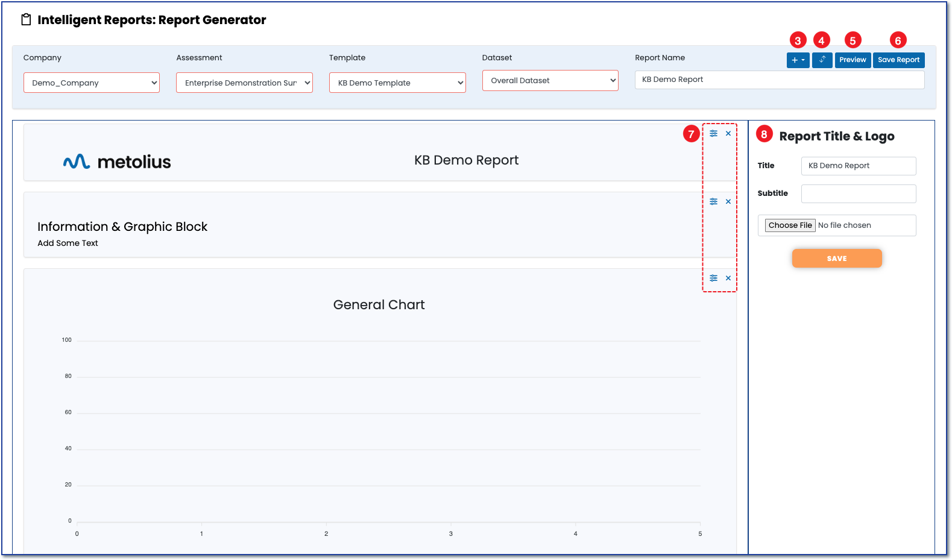Click the plus add-block dropdown button

coord(798,60)
